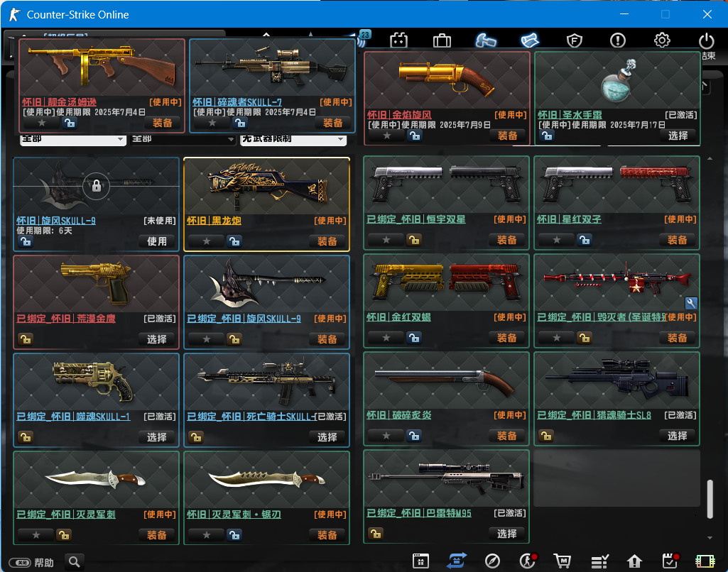The height and width of the screenshot is (572, 728).
Task: Click the magnifier search icon beside 帮助
Action: [x=74, y=562]
